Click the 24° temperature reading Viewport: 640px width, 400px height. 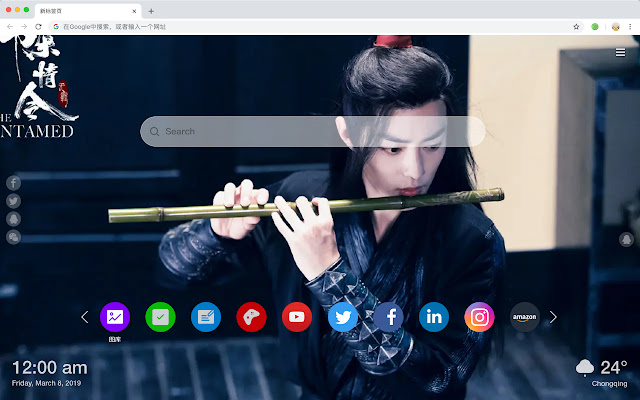pos(613,367)
